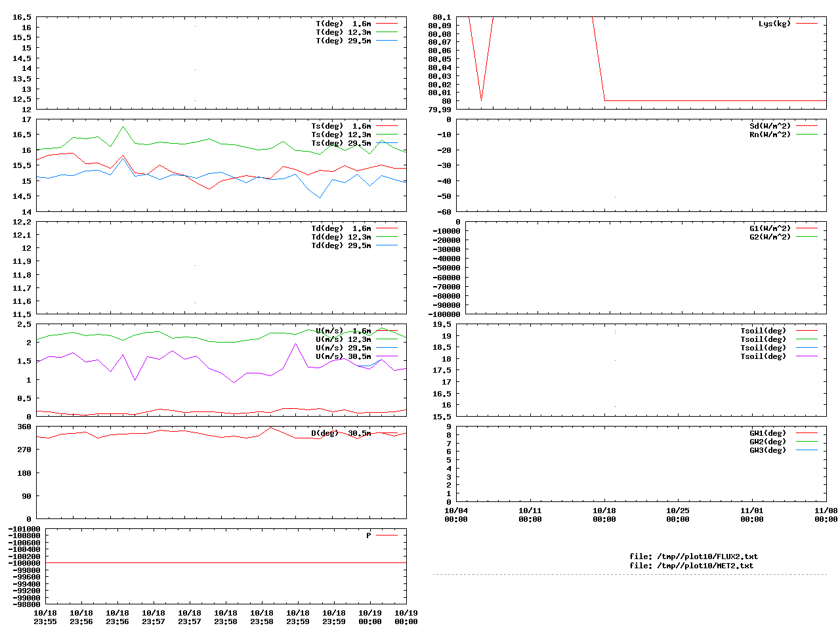Click the '12.2' y-axis value
The image size is (840, 630).
22,222
